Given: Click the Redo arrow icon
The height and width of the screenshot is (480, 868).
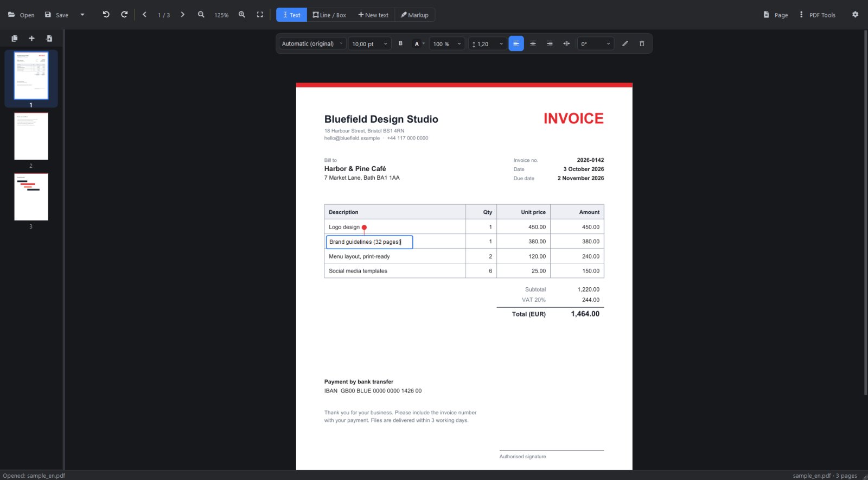Looking at the screenshot, I should [x=124, y=15].
